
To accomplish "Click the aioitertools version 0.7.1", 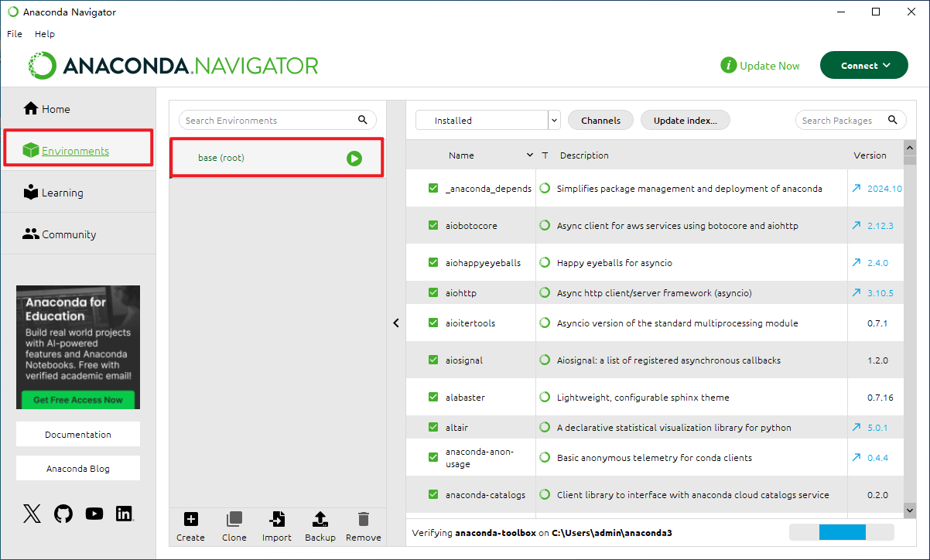I will pyautogui.click(x=877, y=323).
